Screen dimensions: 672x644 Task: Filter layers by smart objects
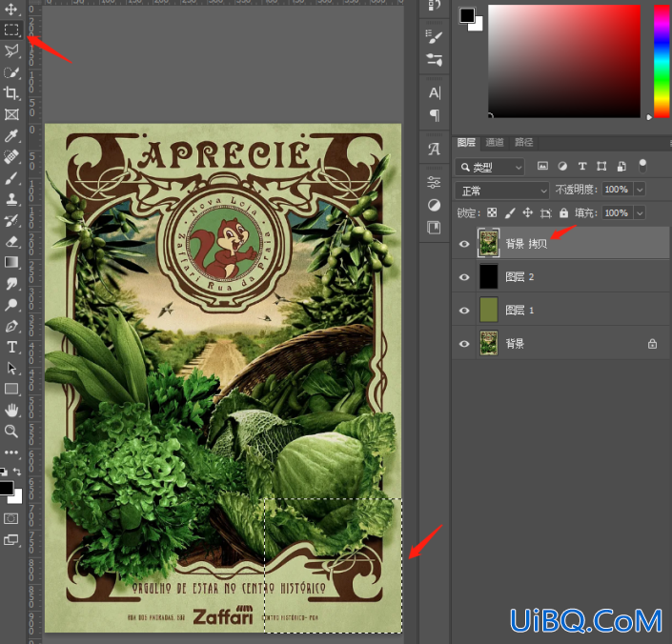621,166
